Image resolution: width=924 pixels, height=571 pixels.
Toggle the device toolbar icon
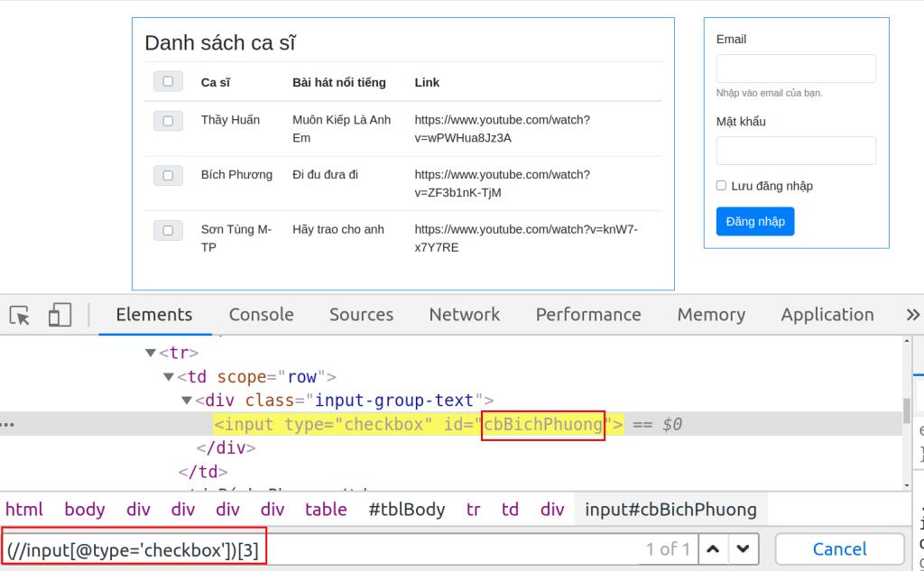click(60, 315)
